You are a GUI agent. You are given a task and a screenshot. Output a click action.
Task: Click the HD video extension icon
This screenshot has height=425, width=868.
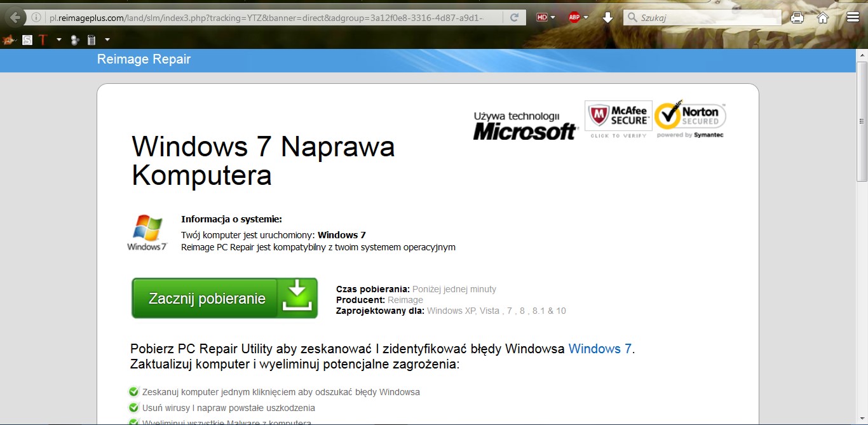point(542,17)
